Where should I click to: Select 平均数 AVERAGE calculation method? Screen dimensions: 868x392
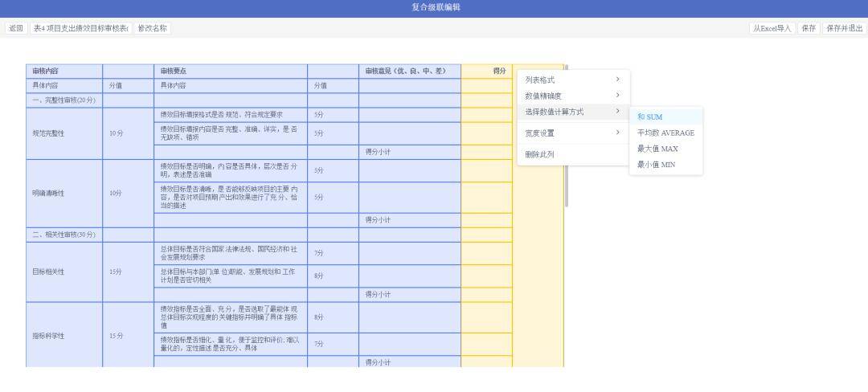tap(666, 133)
